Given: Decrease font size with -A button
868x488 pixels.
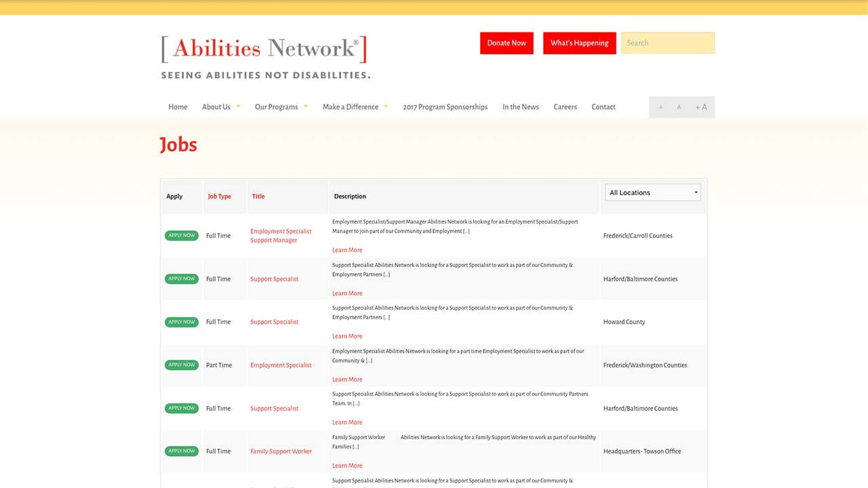Looking at the screenshot, I should click(660, 107).
